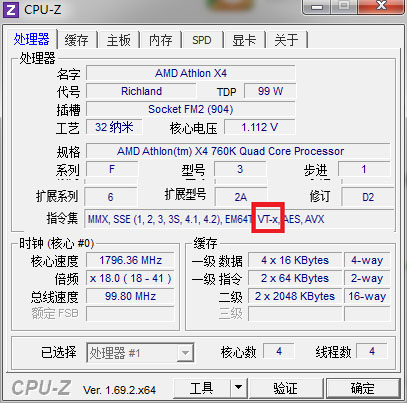Open the SPD tab

(x=202, y=40)
